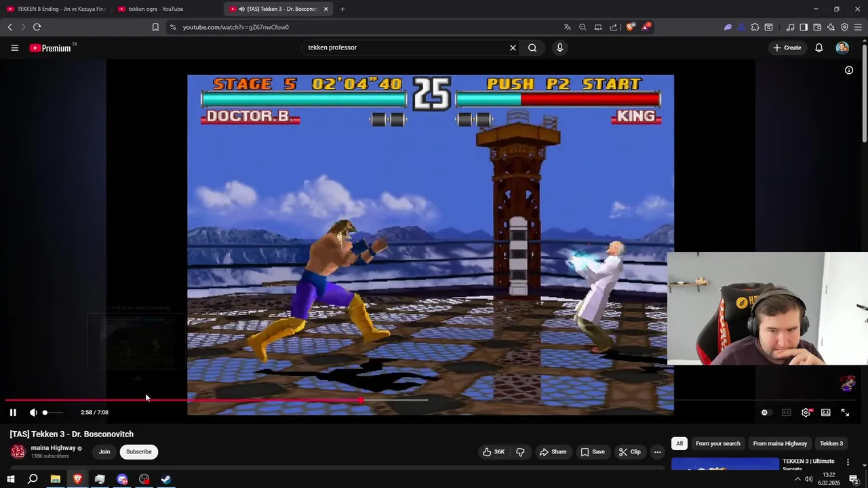This screenshot has width=868, height=488.
Task: Dislike the video
Action: coord(520,451)
